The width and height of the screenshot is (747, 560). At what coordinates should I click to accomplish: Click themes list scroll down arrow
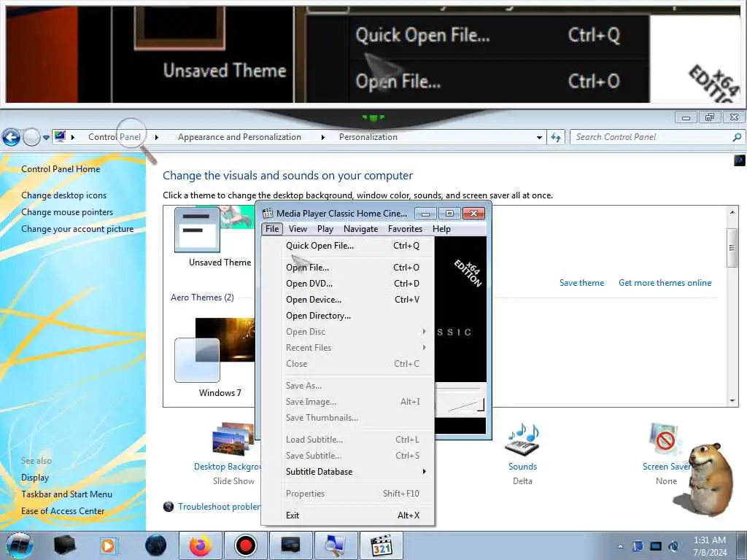coord(732,402)
